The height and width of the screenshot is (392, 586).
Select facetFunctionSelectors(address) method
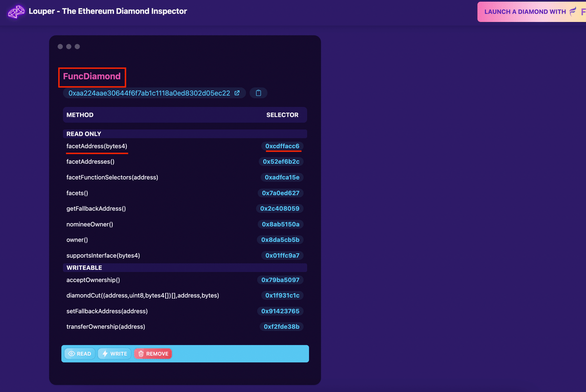click(x=112, y=177)
